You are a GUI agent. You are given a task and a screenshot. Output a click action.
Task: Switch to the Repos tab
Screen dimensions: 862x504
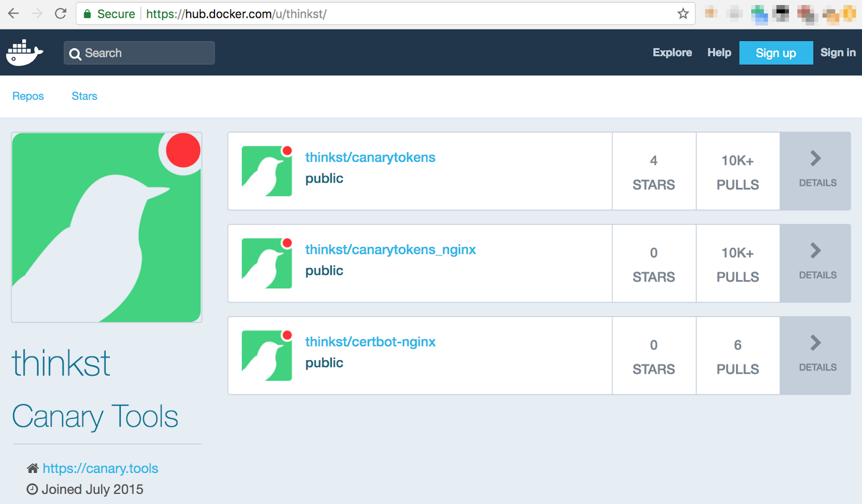pyautogui.click(x=28, y=96)
